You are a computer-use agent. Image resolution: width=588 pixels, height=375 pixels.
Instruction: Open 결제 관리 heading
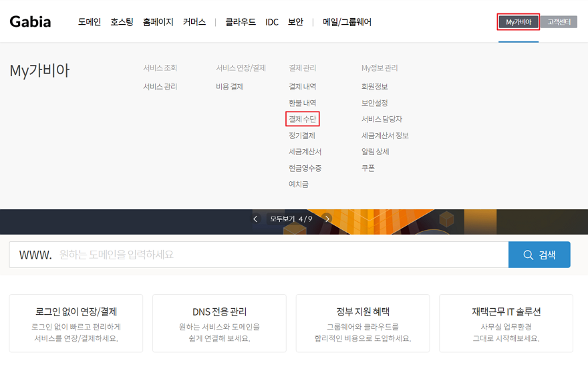pyautogui.click(x=302, y=68)
